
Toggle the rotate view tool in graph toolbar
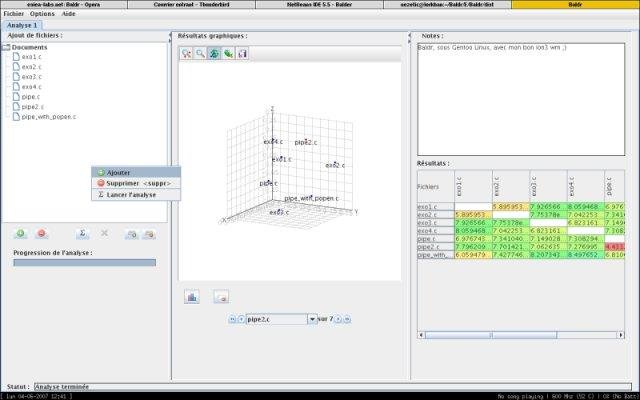pos(214,53)
